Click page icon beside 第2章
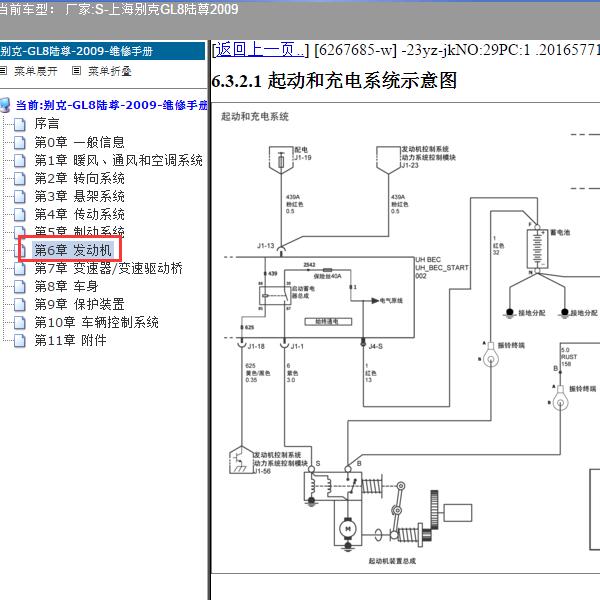Image resolution: width=600 pixels, height=600 pixels. click(x=20, y=178)
